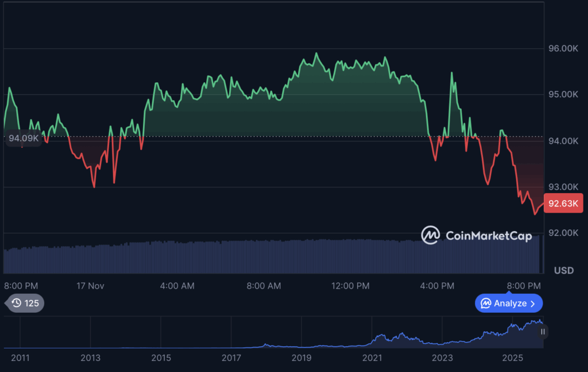Select 2021 on the yearly timeline

[x=372, y=358]
